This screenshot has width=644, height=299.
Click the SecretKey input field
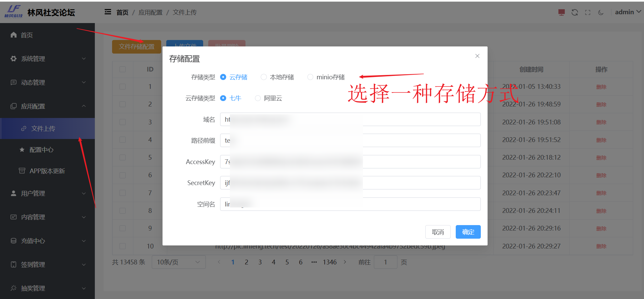(x=350, y=183)
